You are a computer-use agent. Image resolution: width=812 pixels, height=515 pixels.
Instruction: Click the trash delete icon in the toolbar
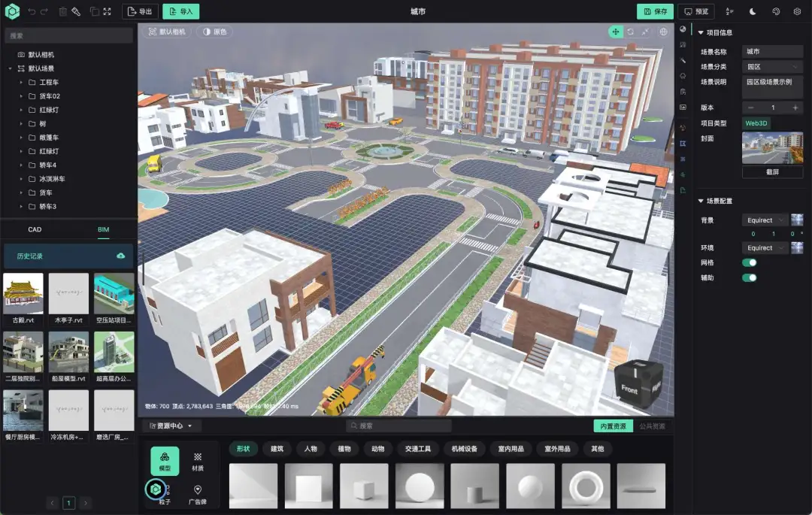point(62,11)
